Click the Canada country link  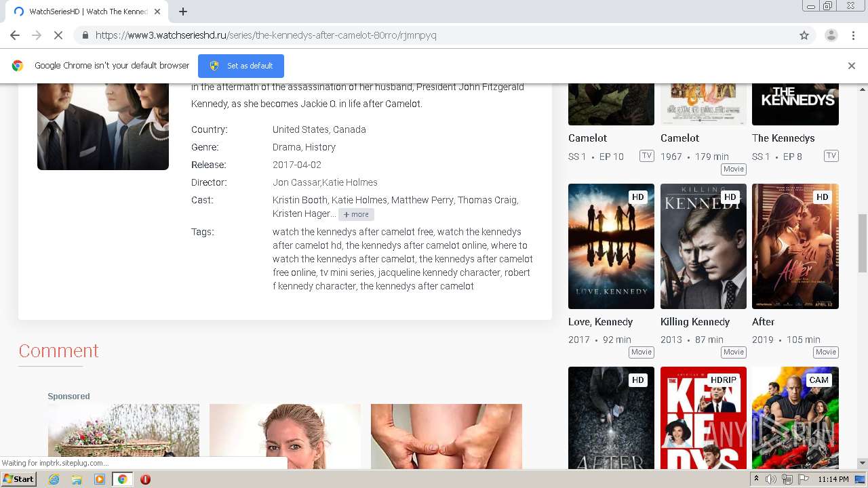point(350,129)
